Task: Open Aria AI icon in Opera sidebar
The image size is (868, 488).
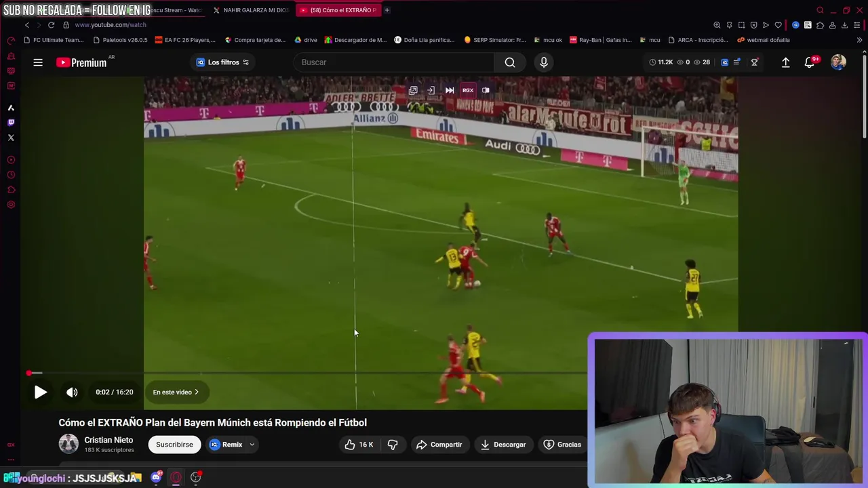Action: [11, 108]
